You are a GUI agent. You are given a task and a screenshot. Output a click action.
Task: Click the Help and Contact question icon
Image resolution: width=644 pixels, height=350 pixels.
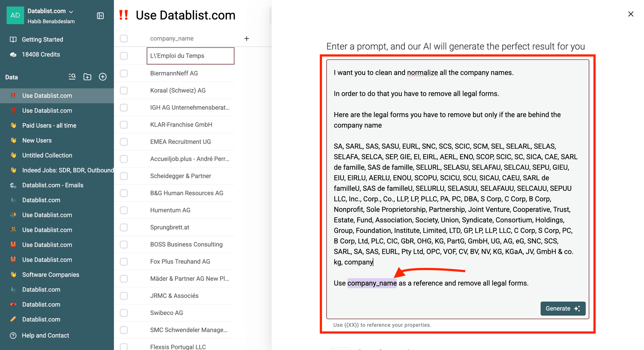click(x=13, y=336)
